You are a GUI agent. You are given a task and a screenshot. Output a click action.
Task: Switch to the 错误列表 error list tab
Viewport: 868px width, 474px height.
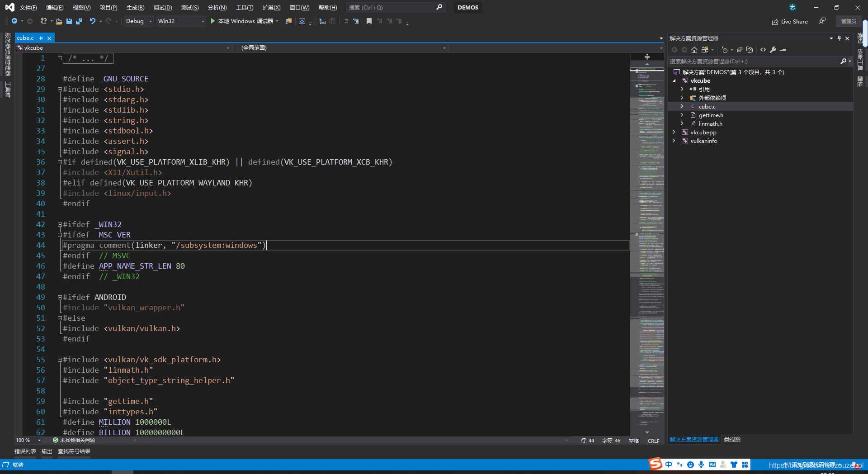25,451
